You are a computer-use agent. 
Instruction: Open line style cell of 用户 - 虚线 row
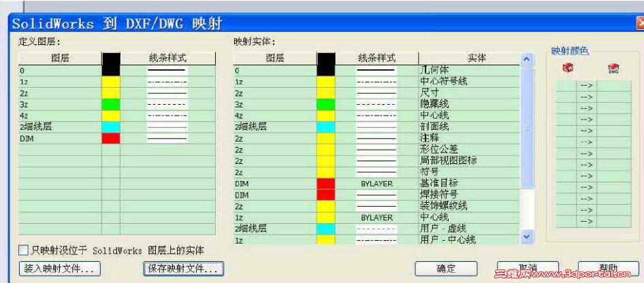(376, 229)
